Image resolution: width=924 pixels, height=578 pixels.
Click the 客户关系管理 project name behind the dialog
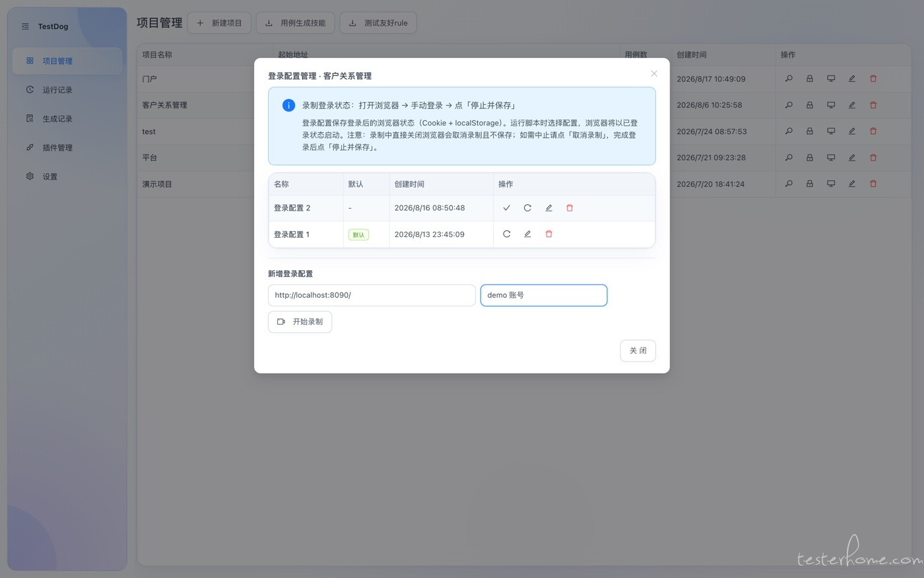165,105
